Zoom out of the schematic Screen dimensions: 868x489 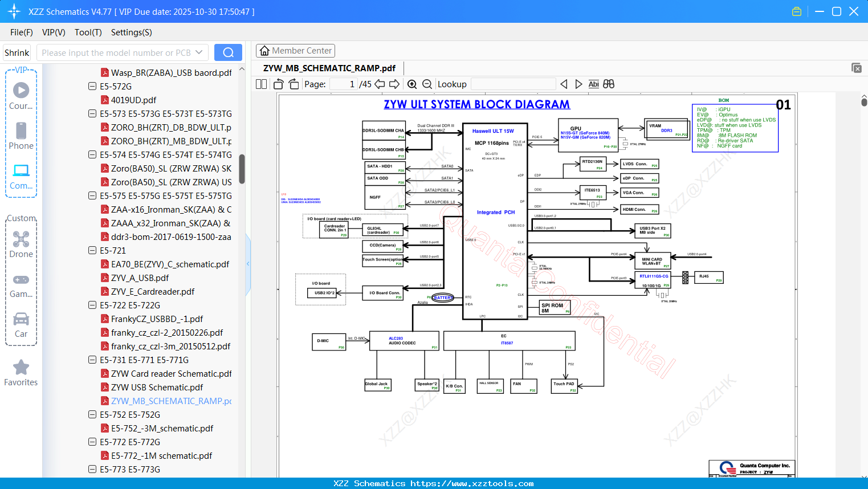(427, 84)
